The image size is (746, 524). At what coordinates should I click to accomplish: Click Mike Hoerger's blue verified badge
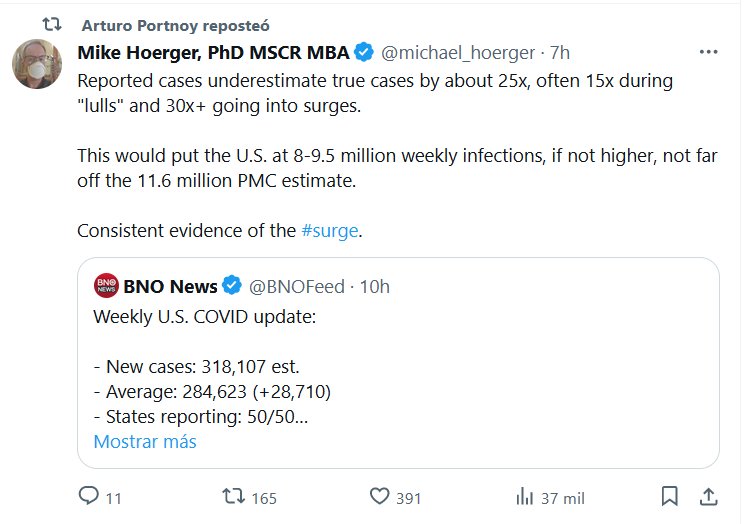click(366, 52)
